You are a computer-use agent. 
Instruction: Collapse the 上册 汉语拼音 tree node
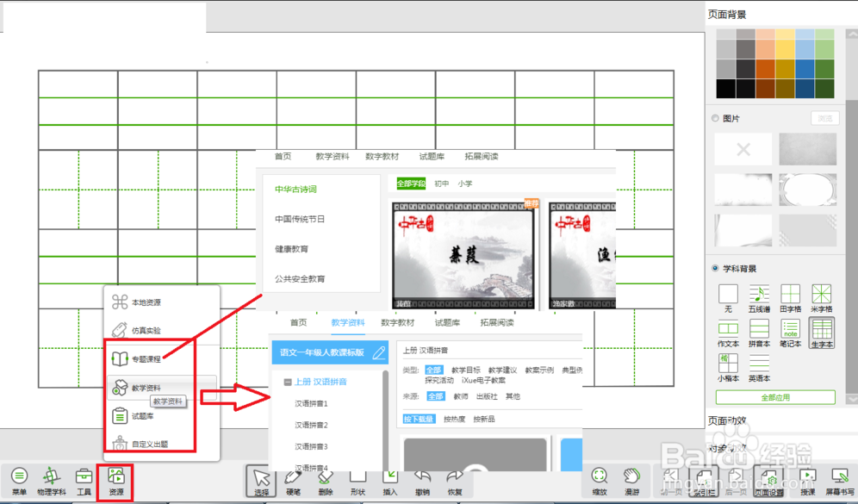(x=288, y=382)
